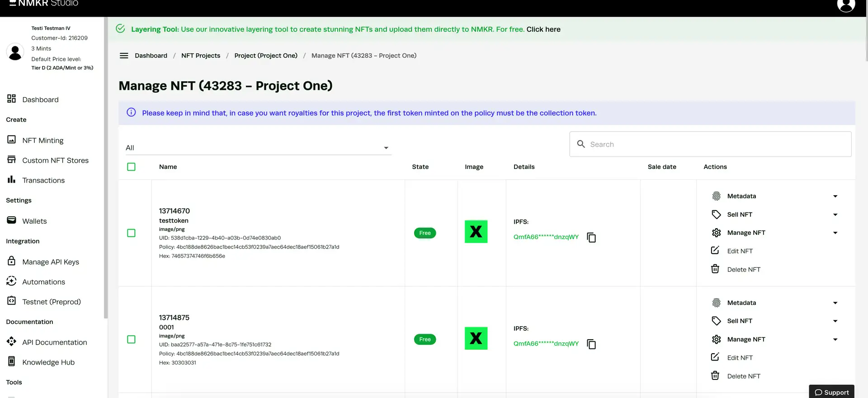This screenshot has width=868, height=398.
Task: Copy IPFS hash for testtoken NFT
Action: [x=591, y=237]
